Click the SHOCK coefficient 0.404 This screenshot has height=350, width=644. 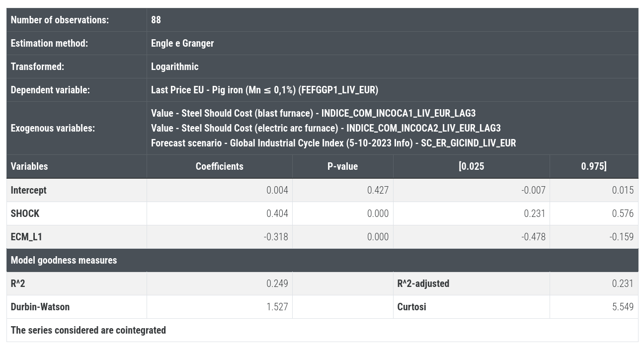tap(277, 213)
